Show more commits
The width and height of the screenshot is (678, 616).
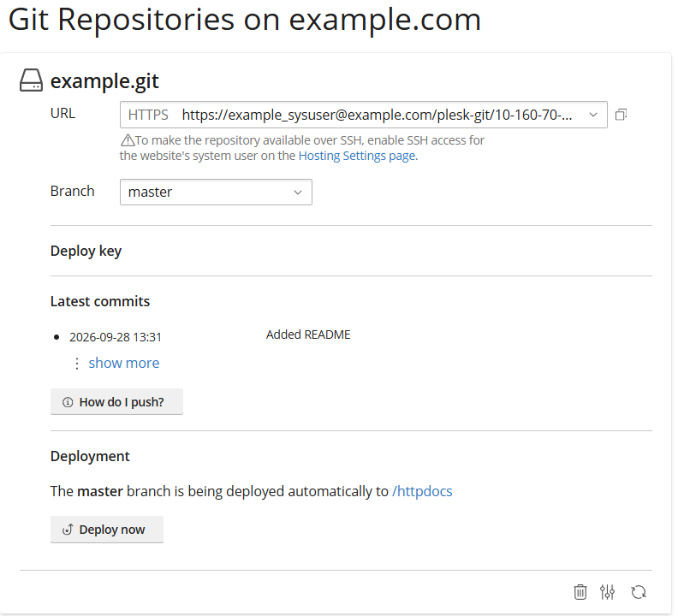coord(123,363)
